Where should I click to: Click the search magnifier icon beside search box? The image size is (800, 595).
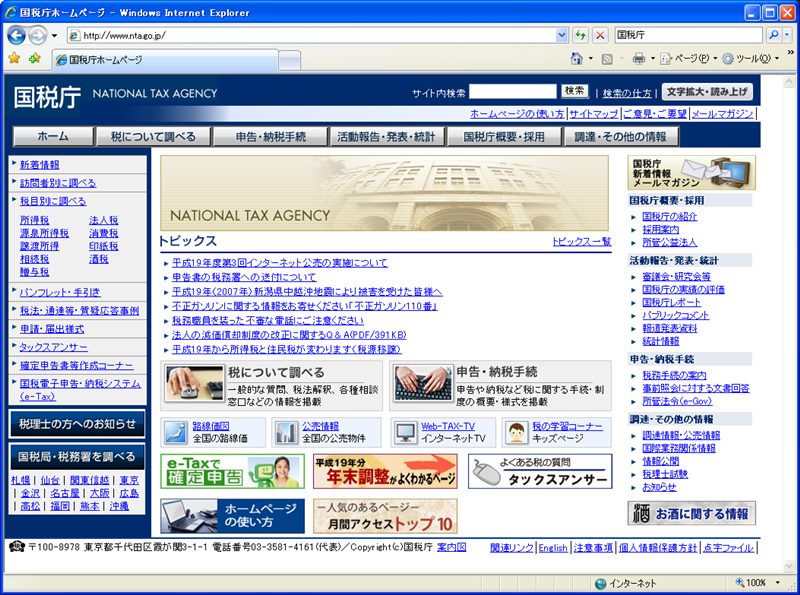[775, 35]
